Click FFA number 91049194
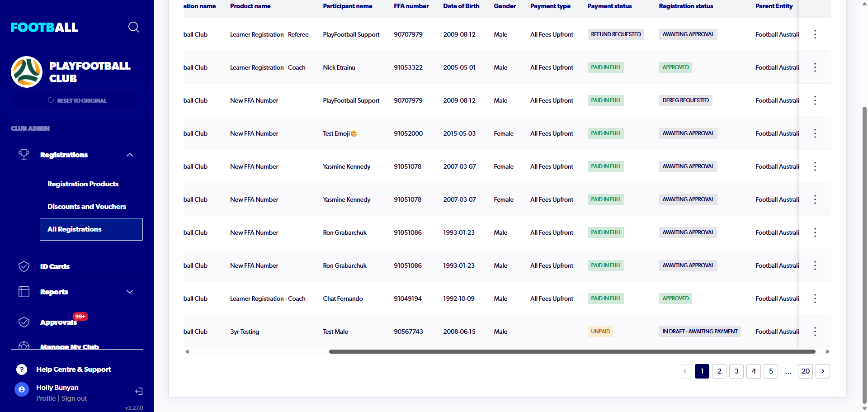 [408, 298]
